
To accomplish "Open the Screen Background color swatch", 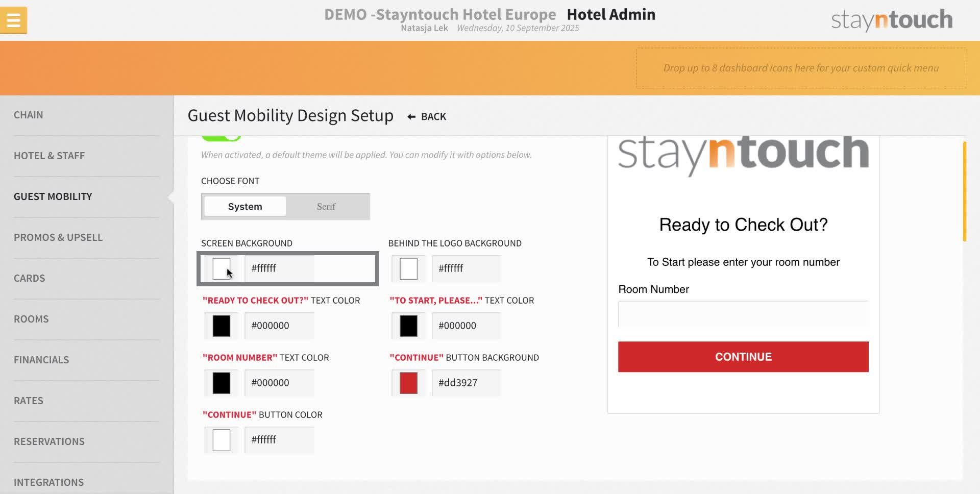I will tap(222, 268).
